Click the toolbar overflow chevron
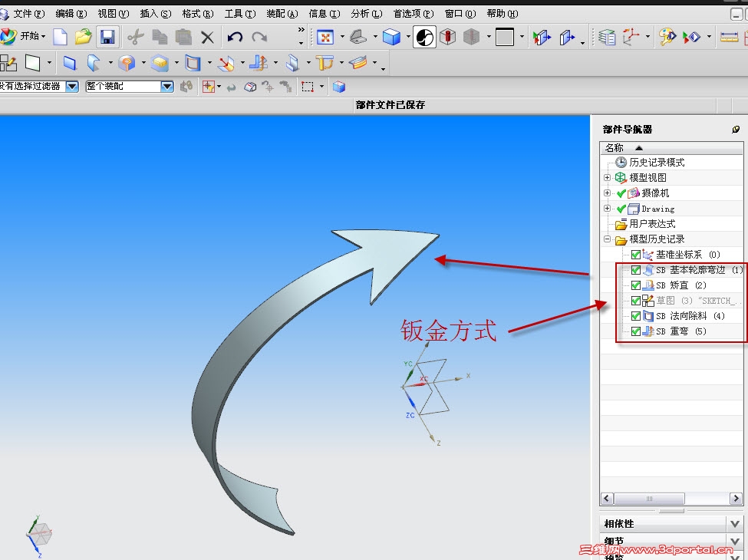Viewport: 748px width, 560px height. point(301,30)
